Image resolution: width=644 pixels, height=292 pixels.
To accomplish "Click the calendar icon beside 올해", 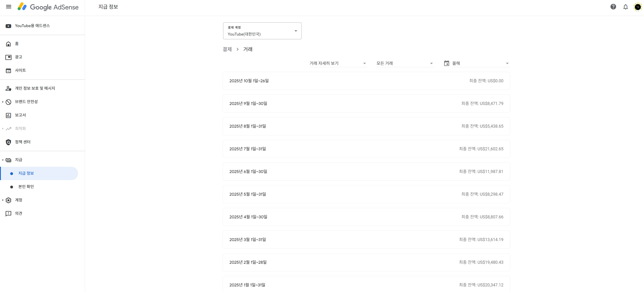I will [x=446, y=63].
